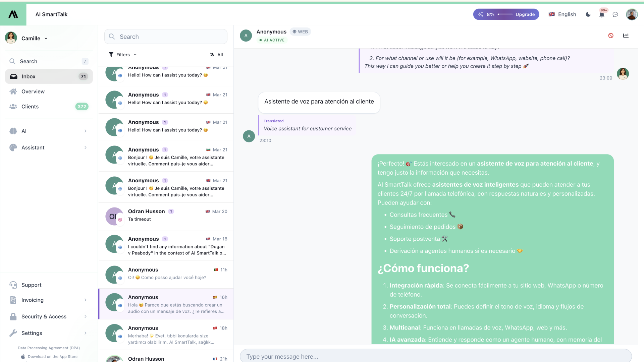Viewport: 644px width, 362px height.
Task: Focus the conversation Search field
Action: [166, 37]
